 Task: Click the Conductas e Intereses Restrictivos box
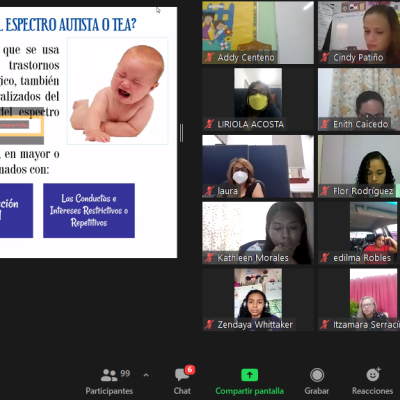tap(89, 210)
